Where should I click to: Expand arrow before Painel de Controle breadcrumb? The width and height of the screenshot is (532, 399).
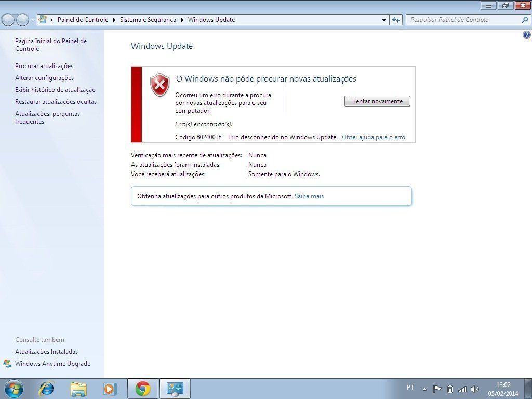[x=52, y=20]
